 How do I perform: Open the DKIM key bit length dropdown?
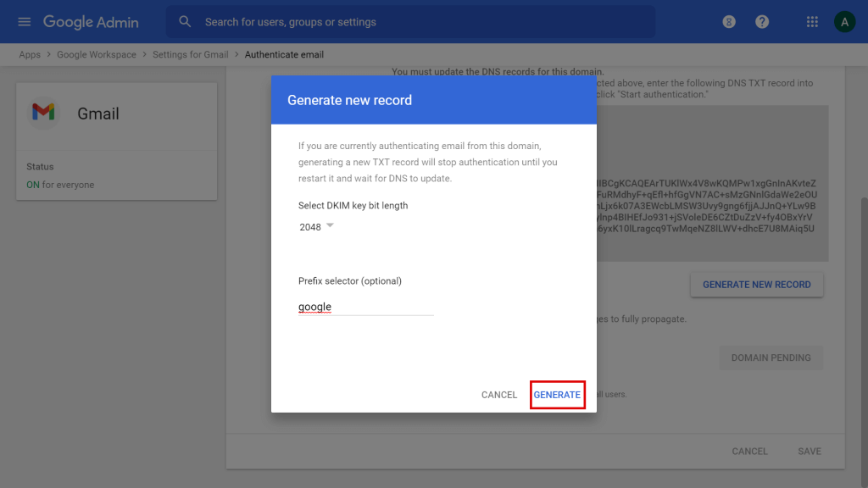tap(317, 227)
